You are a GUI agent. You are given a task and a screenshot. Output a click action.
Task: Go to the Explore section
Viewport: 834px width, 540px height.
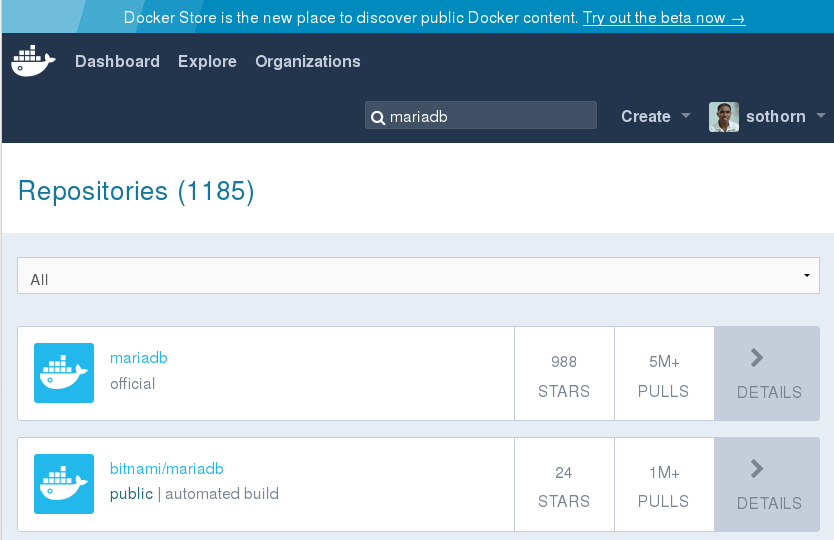[x=207, y=61]
